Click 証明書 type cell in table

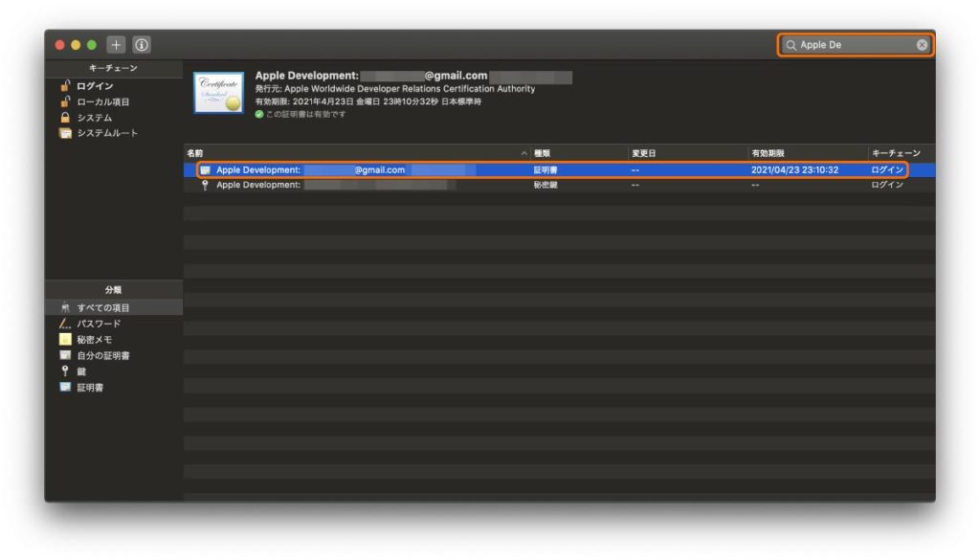pyautogui.click(x=546, y=170)
